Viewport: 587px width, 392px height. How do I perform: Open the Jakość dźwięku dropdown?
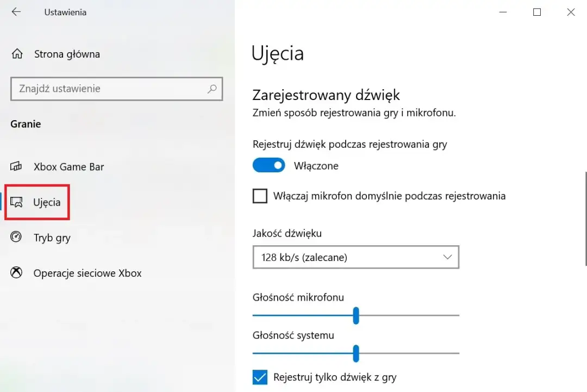[356, 257]
